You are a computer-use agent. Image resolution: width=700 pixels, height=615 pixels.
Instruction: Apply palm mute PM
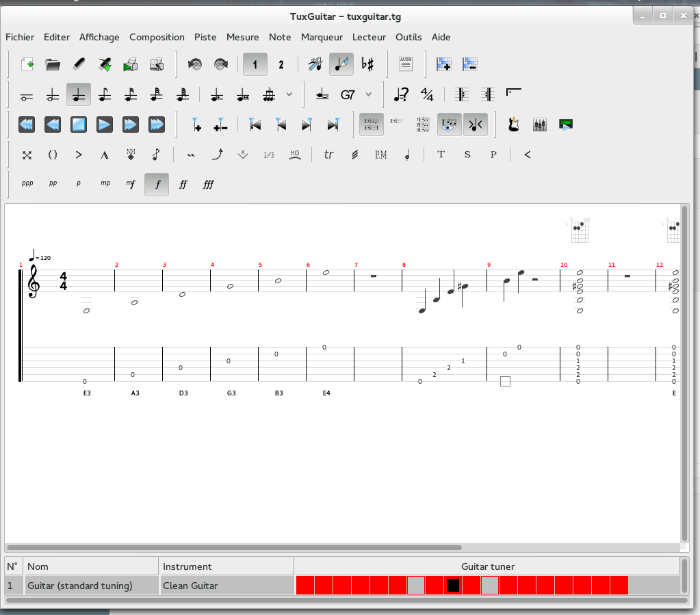(x=381, y=155)
